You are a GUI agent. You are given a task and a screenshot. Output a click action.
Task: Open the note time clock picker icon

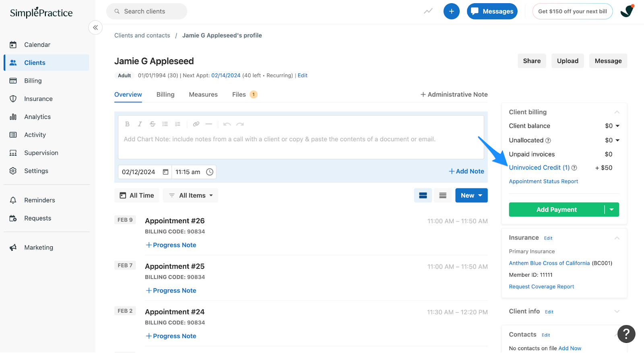210,172
